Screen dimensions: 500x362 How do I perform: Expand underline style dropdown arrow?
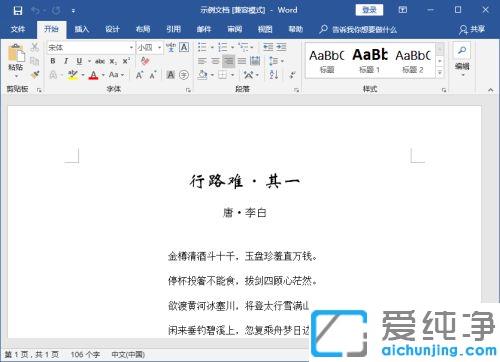[x=89, y=61]
